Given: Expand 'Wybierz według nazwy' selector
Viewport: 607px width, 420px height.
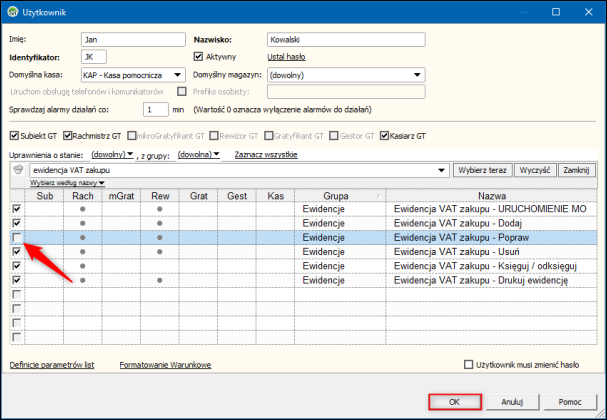Looking at the screenshot, I should click(x=66, y=183).
